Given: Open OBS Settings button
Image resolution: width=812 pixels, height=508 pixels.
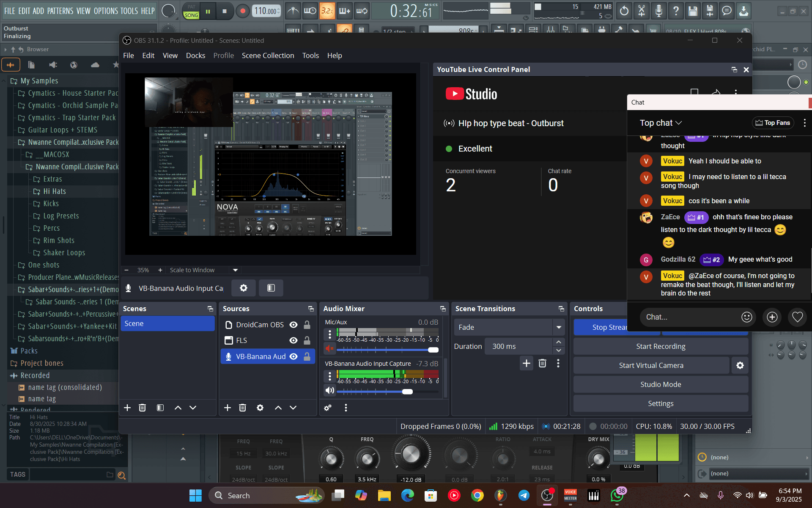Looking at the screenshot, I should pyautogui.click(x=661, y=403).
